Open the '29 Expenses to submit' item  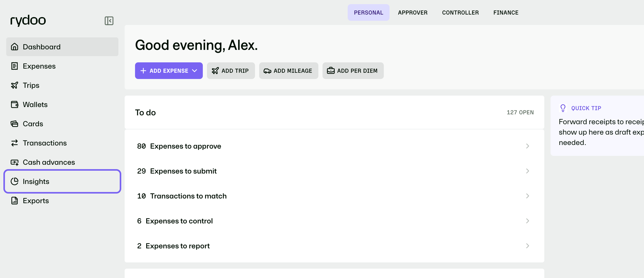pos(334,171)
